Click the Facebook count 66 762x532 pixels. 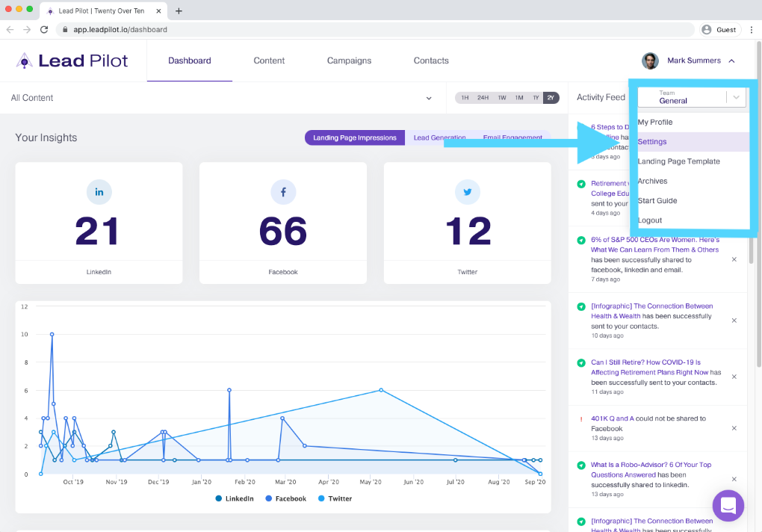(283, 232)
